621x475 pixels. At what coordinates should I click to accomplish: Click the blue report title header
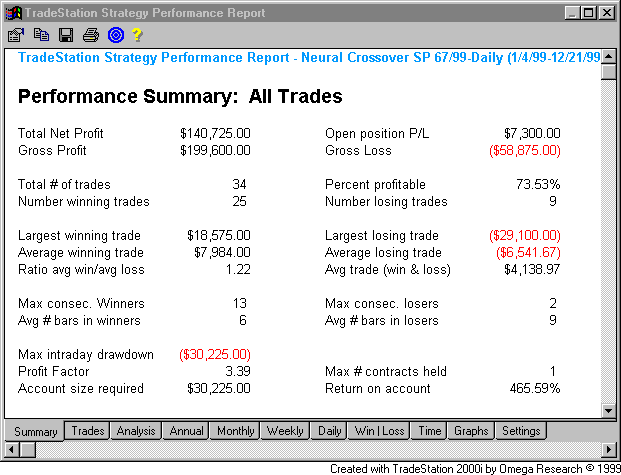[x=309, y=57]
